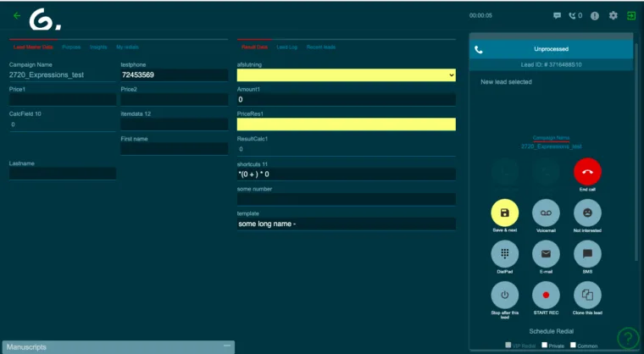Click the Clone this lead icon

pyautogui.click(x=587, y=295)
